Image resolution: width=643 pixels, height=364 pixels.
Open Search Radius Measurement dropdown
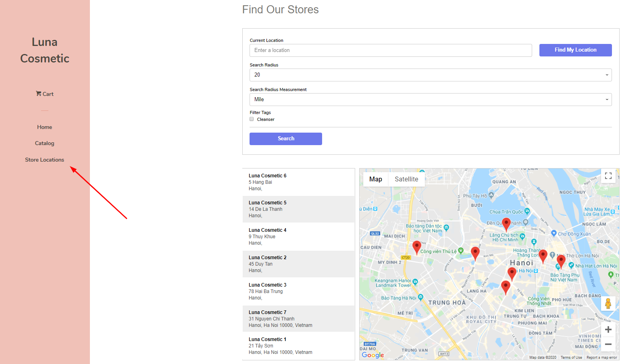(x=431, y=100)
